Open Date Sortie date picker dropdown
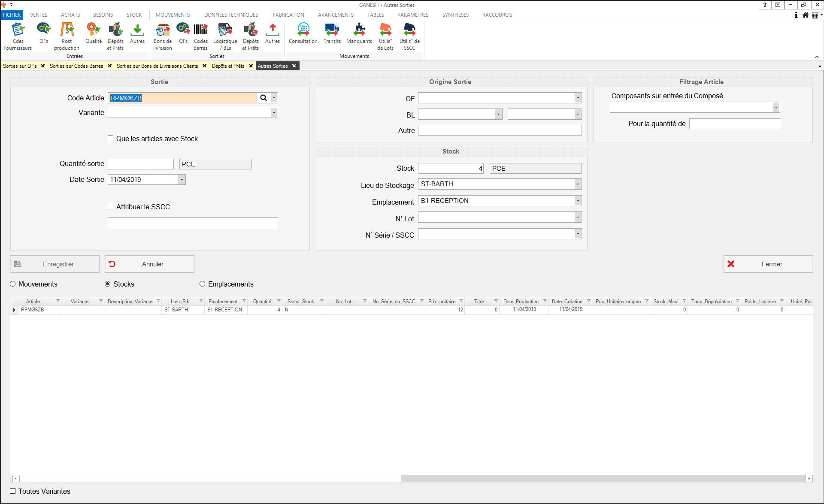 [x=182, y=180]
